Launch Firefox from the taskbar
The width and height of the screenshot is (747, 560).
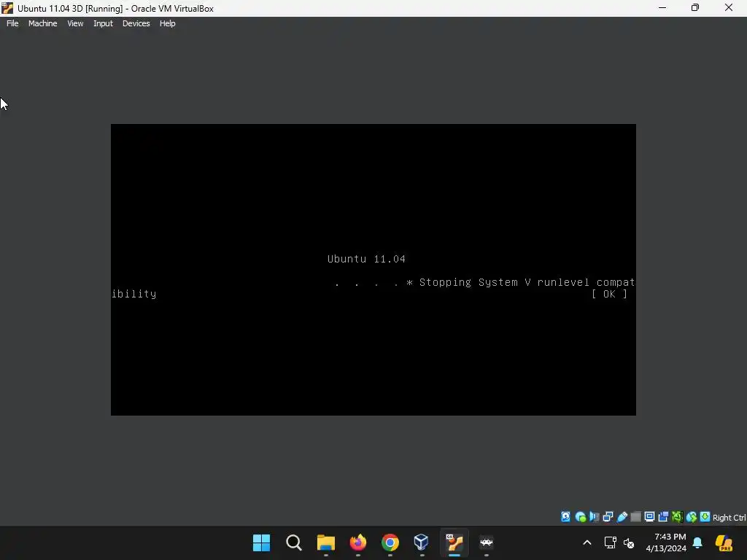357,542
